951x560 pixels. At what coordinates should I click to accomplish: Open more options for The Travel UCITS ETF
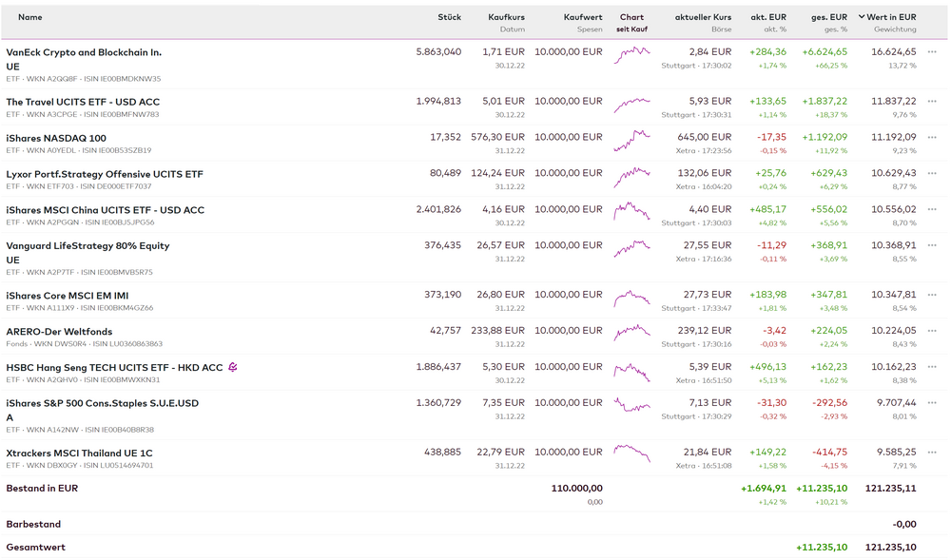932,102
